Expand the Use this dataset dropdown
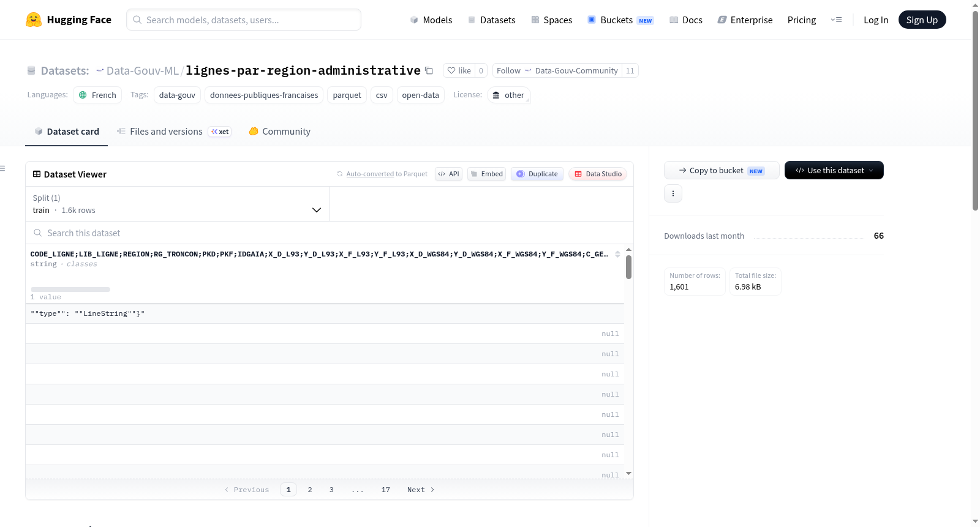This screenshot has width=980, height=527. click(x=834, y=170)
